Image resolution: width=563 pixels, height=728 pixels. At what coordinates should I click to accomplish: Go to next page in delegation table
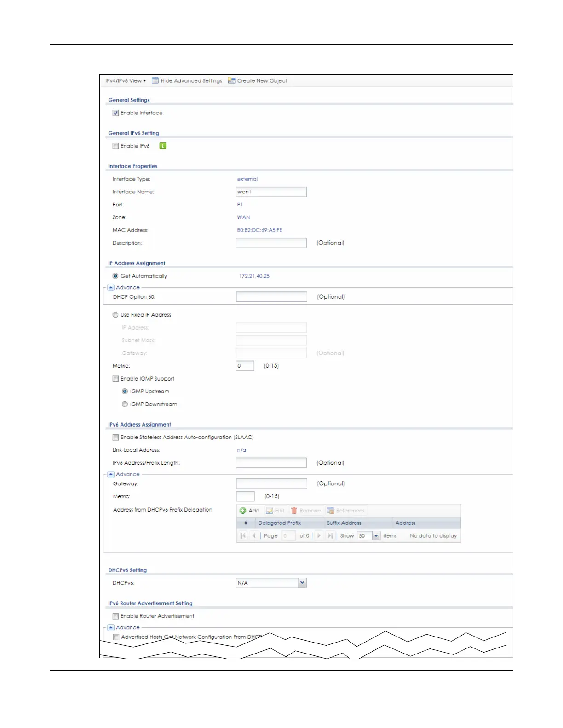pos(319,536)
